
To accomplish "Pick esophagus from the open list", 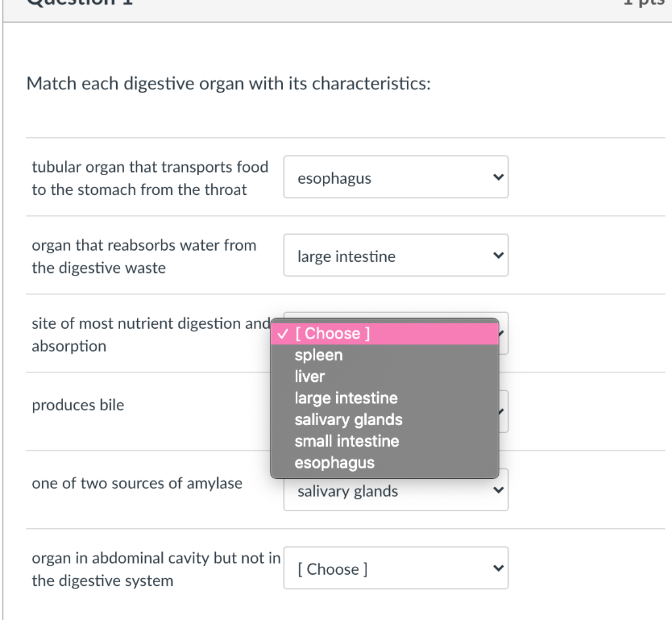I will 335,463.
